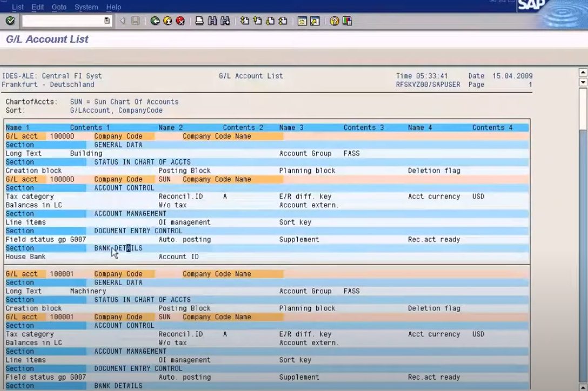The height and width of the screenshot is (391, 588).
Task: Click the Print icon
Action: click(x=199, y=21)
